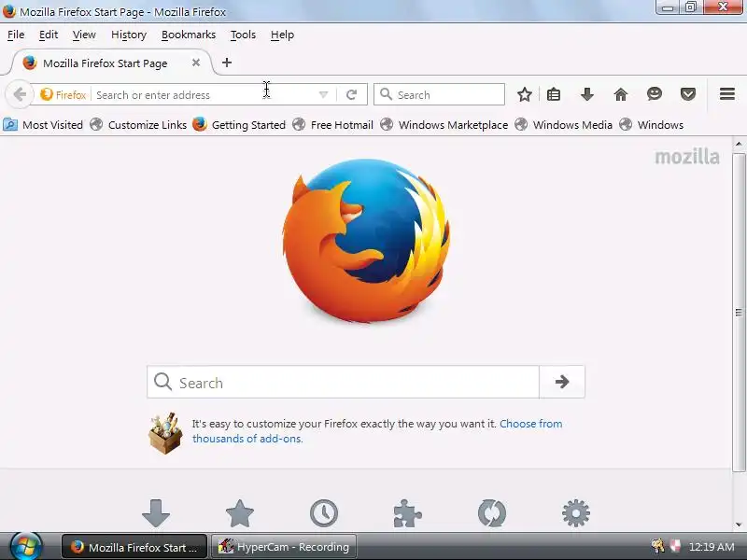Viewport: 747px width, 560px height.
Task: Open the Windows Marketplace bookmark
Action: (x=444, y=125)
